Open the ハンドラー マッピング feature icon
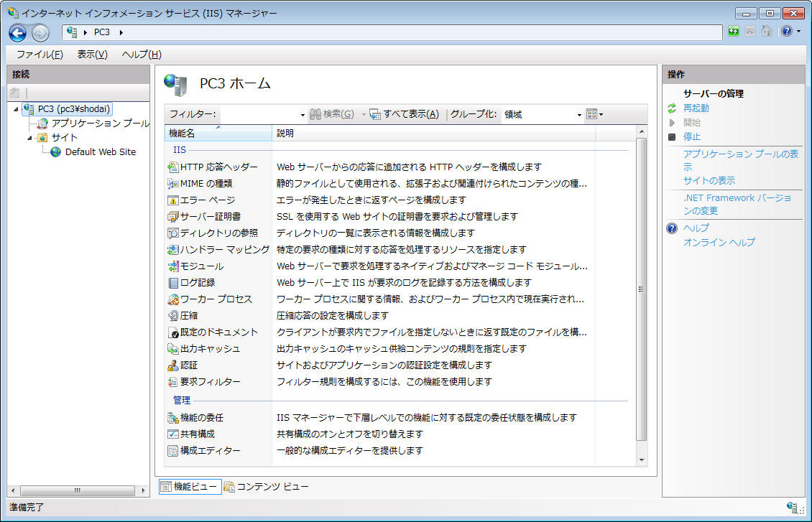812x522 pixels. click(x=172, y=250)
